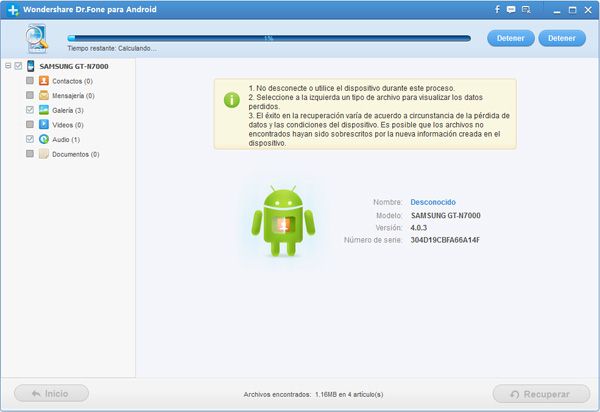Open Audio (1) category
This screenshot has height=412, width=600.
click(x=66, y=140)
